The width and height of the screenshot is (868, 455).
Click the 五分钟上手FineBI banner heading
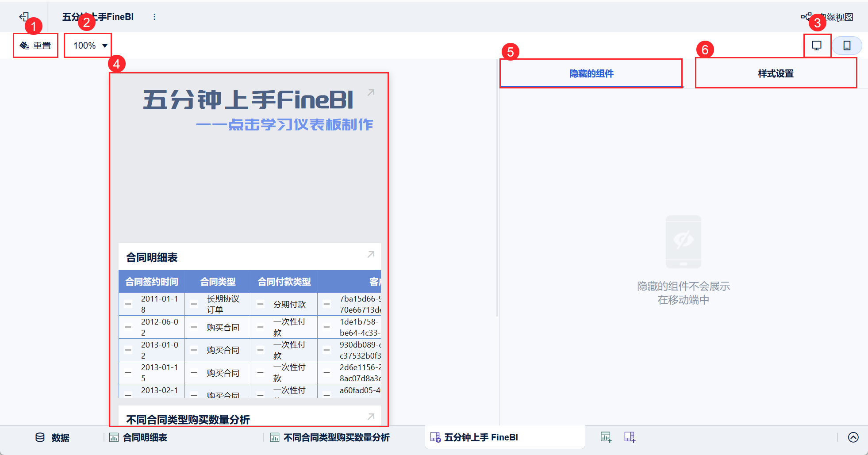coord(248,100)
